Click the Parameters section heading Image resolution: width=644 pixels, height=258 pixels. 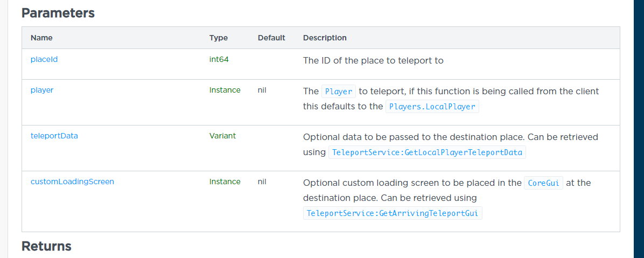(x=58, y=13)
